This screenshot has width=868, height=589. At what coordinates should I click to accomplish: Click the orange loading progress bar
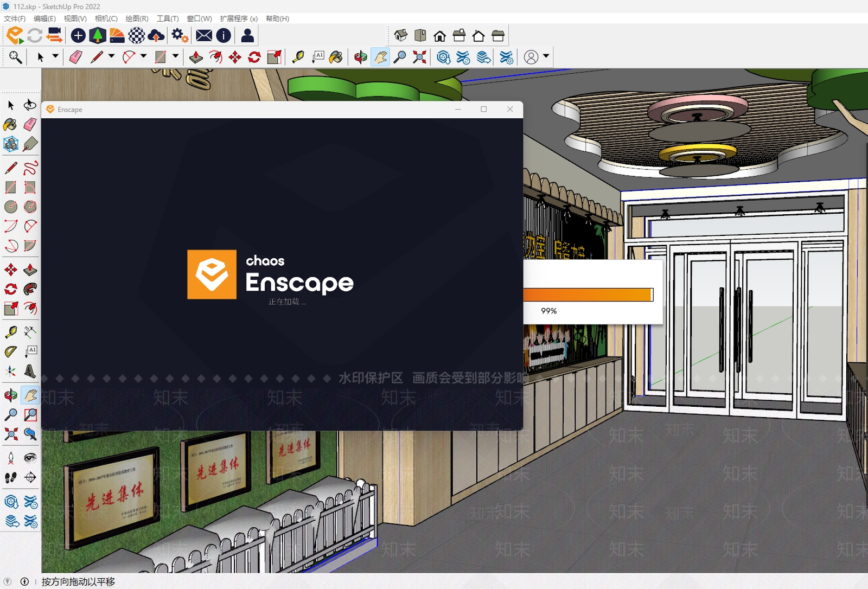click(588, 294)
